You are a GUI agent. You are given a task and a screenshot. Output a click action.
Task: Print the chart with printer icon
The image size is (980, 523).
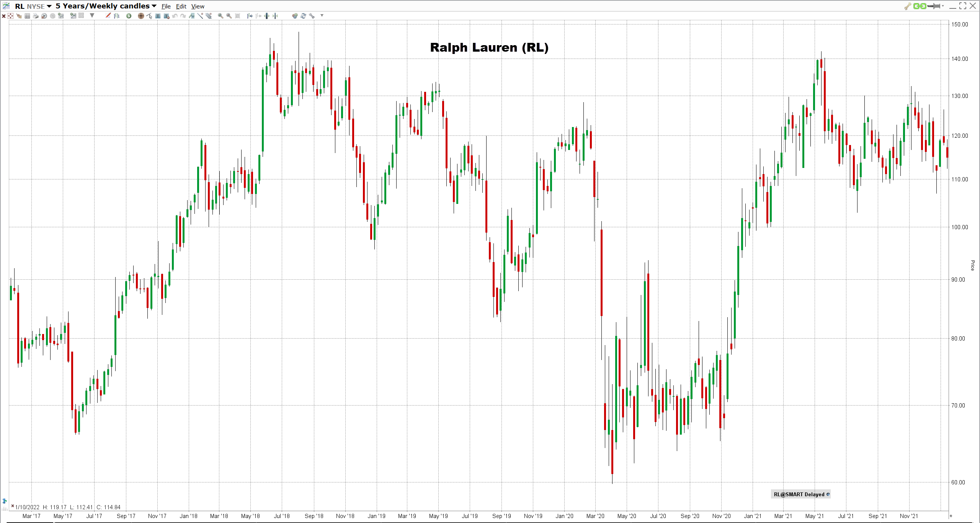coord(36,16)
